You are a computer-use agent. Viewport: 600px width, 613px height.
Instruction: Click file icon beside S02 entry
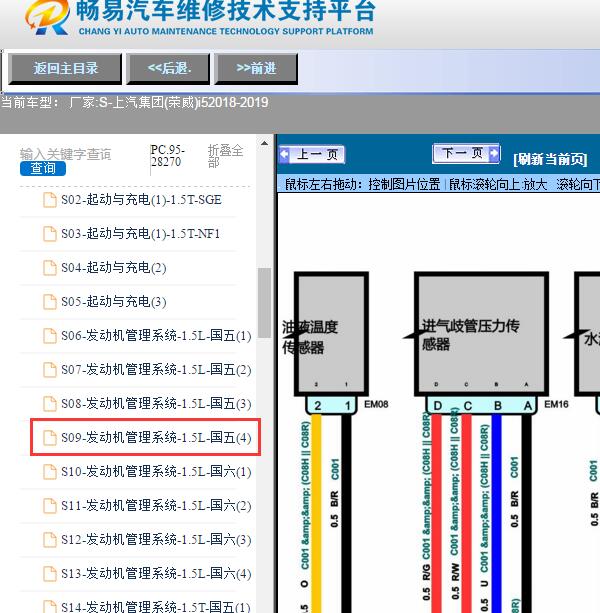pos(50,200)
